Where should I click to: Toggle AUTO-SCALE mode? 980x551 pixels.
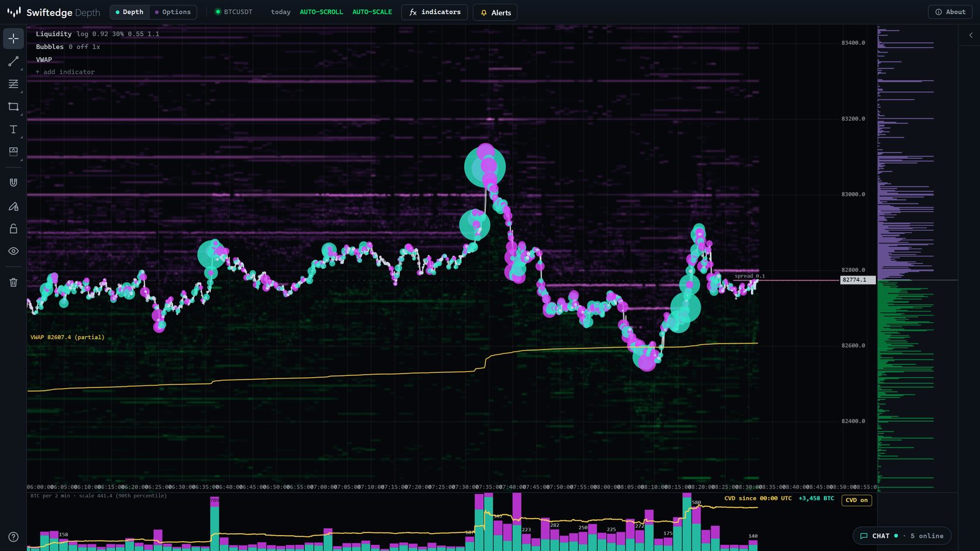coord(372,12)
